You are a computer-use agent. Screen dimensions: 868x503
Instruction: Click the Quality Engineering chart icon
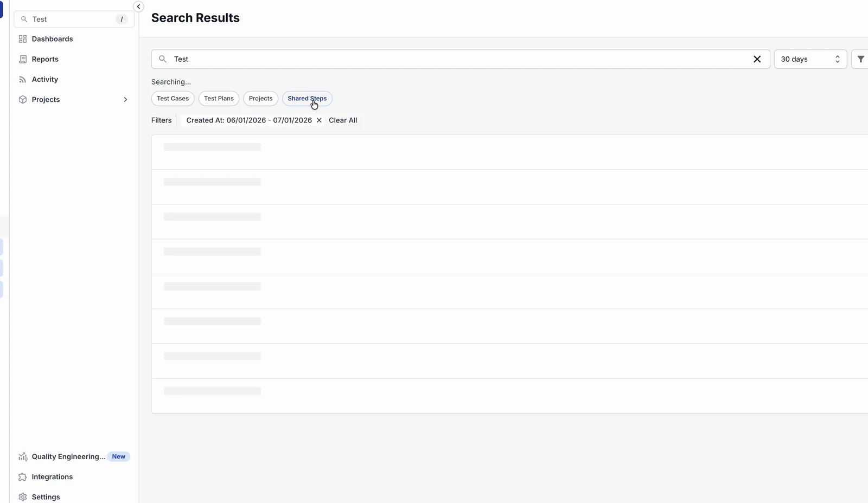(23, 456)
